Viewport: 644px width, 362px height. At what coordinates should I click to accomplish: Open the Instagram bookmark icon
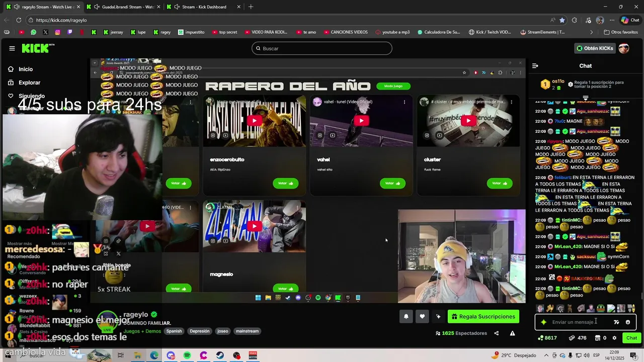coord(57,32)
